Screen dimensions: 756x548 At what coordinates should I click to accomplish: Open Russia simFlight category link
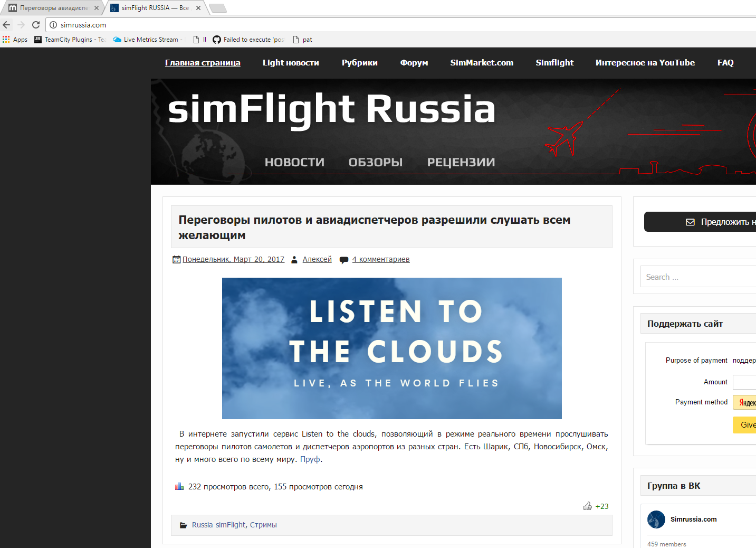coord(218,525)
